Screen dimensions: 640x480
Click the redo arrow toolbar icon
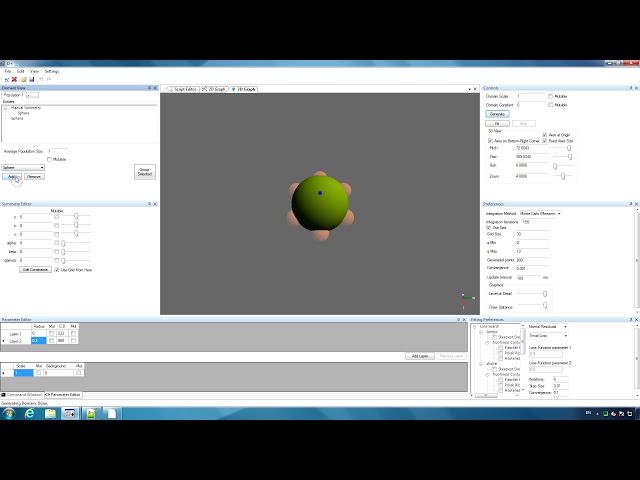pos(49,79)
